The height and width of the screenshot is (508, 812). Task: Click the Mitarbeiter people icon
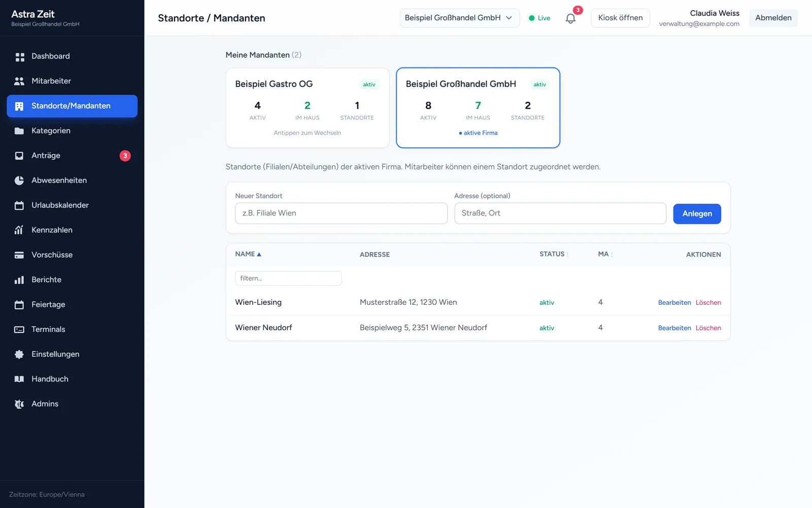19,81
